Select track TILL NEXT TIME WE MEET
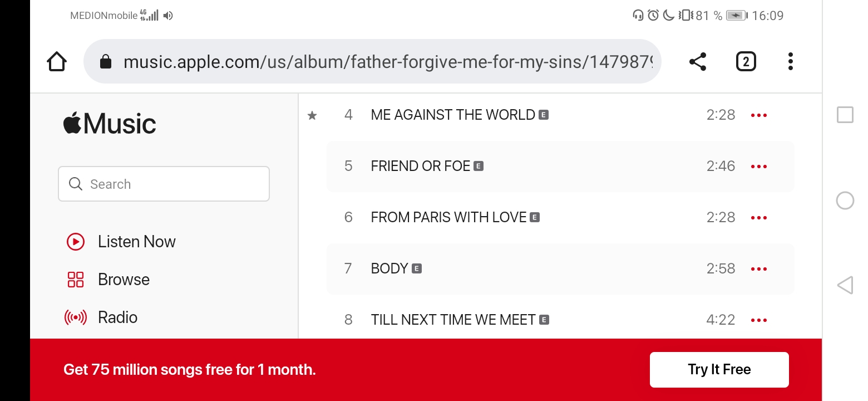This screenshot has height=401, width=868. pyautogui.click(x=453, y=320)
